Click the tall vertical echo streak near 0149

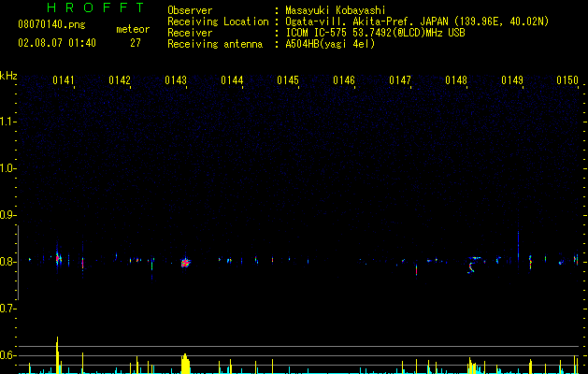pyautogui.click(x=518, y=248)
